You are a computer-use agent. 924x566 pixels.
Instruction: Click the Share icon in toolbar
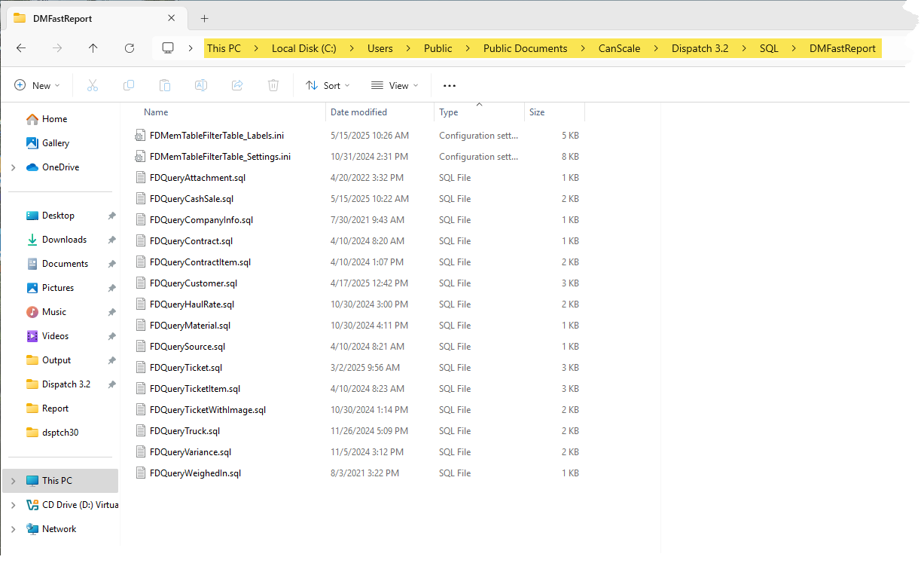coord(237,86)
